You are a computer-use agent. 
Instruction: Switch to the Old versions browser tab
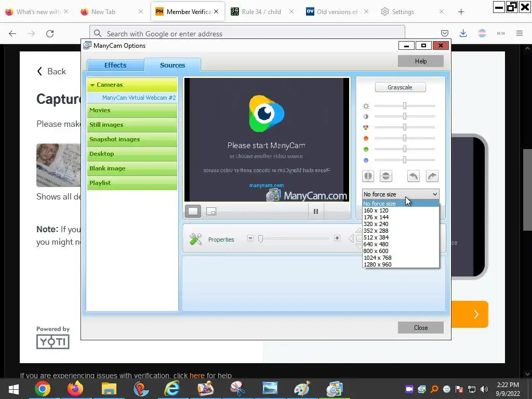[337, 12]
